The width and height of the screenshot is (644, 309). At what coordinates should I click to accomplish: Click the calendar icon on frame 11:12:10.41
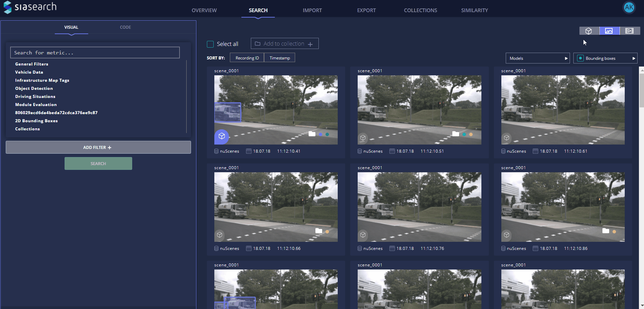point(249,151)
